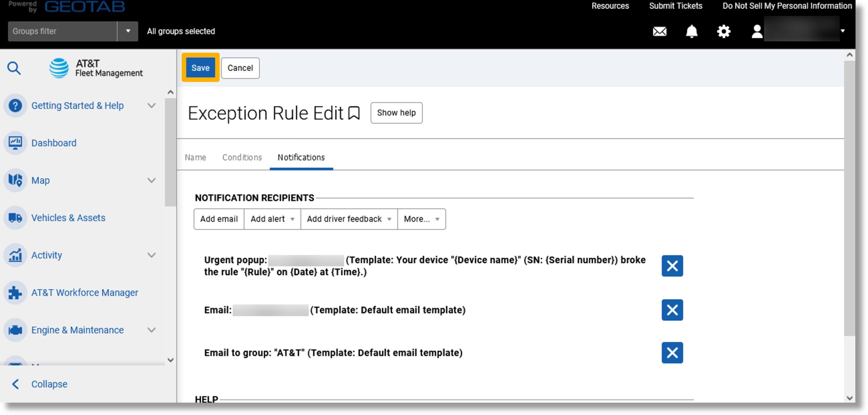
Task: Click the mail/envelope icon in the top bar
Action: click(660, 31)
